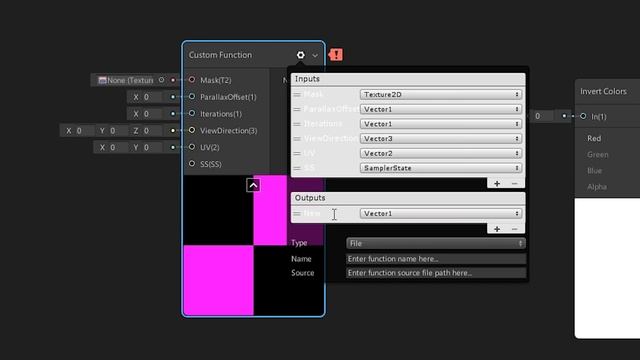Grab reorder handle of Mask input row
The image size is (640, 360).
297,95
